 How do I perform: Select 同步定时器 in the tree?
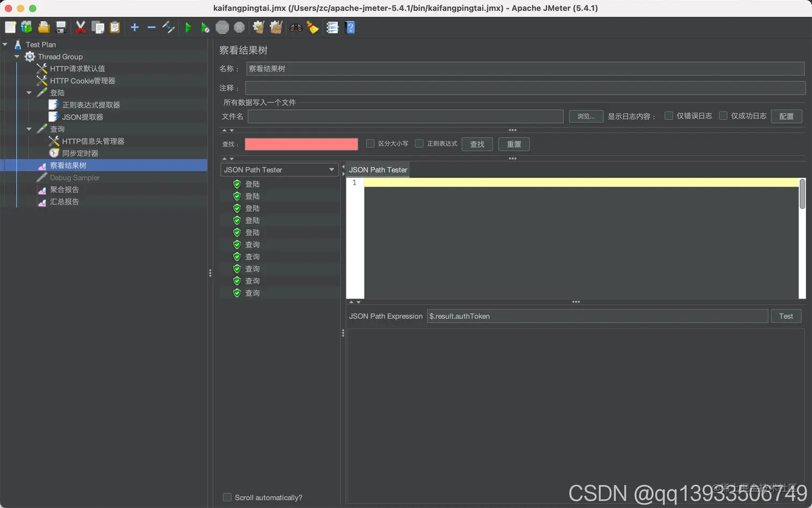80,153
